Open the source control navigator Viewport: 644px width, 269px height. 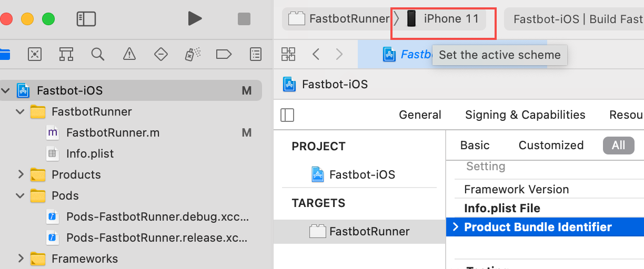[x=35, y=54]
